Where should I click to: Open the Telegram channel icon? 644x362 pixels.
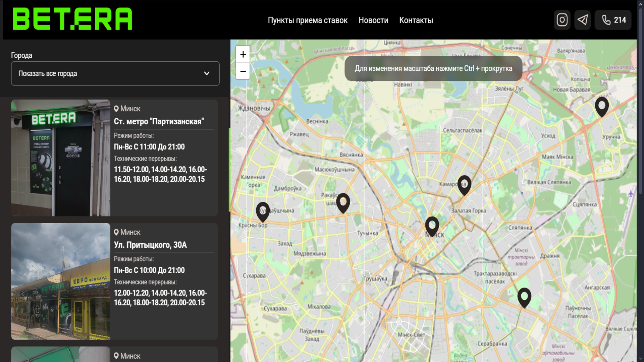pyautogui.click(x=583, y=20)
